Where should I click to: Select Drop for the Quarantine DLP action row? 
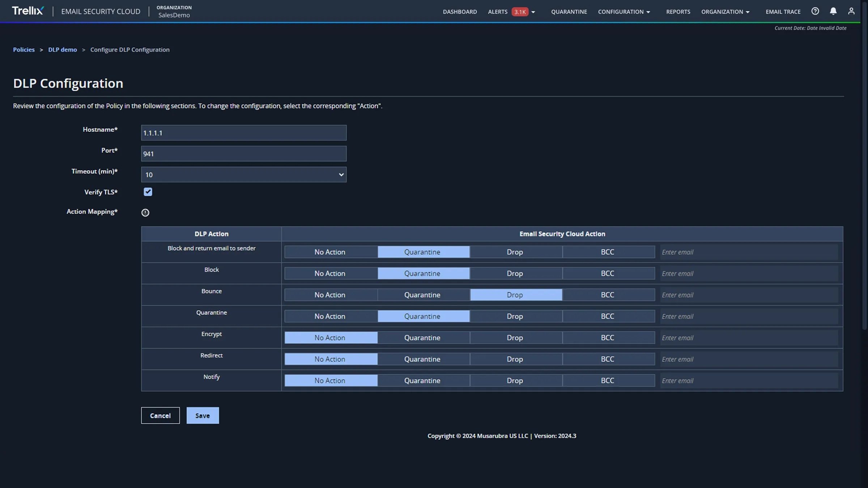[x=516, y=316]
